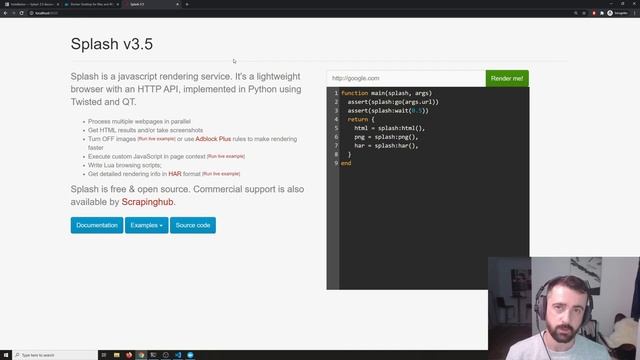Bookmark this page with the star icon
The image size is (640, 360).
click(584, 13)
